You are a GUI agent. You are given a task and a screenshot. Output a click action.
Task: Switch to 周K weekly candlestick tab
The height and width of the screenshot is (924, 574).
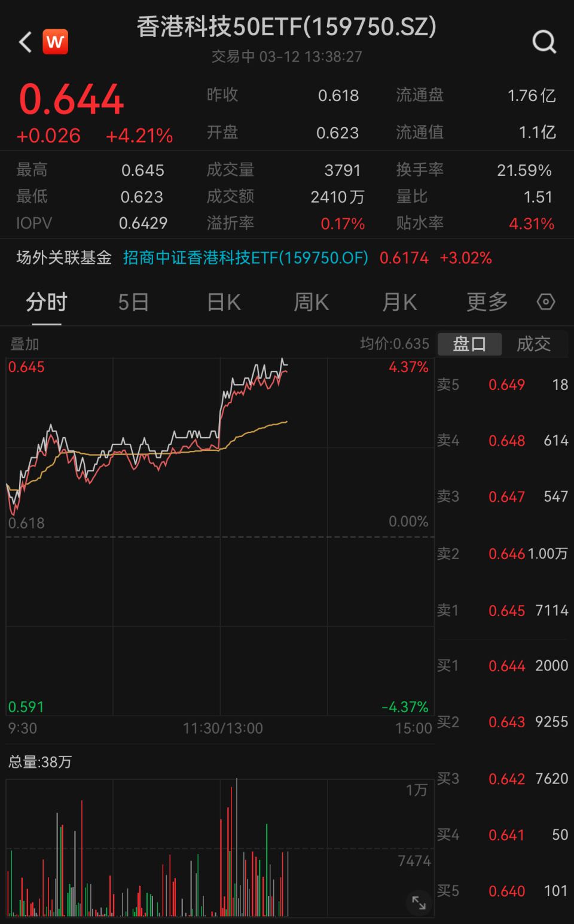[x=312, y=303]
